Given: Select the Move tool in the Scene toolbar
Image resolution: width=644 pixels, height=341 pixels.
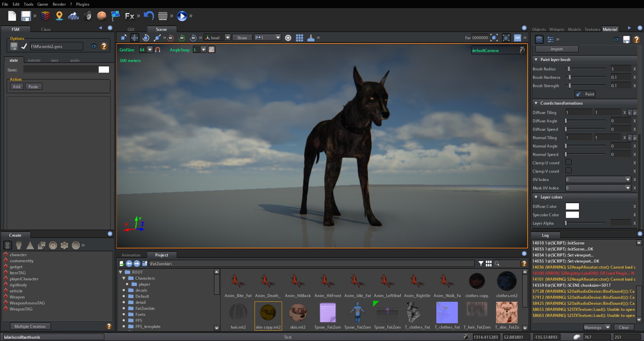Looking at the screenshot, I should [135, 38].
